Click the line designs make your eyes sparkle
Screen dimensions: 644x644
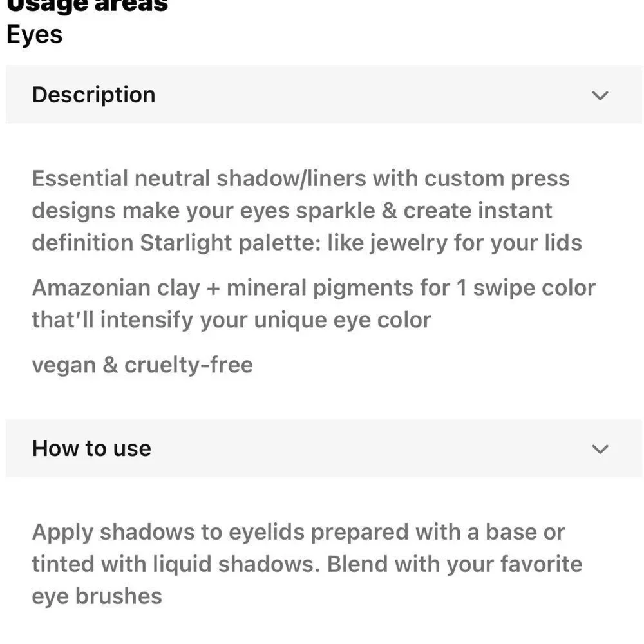point(292,211)
